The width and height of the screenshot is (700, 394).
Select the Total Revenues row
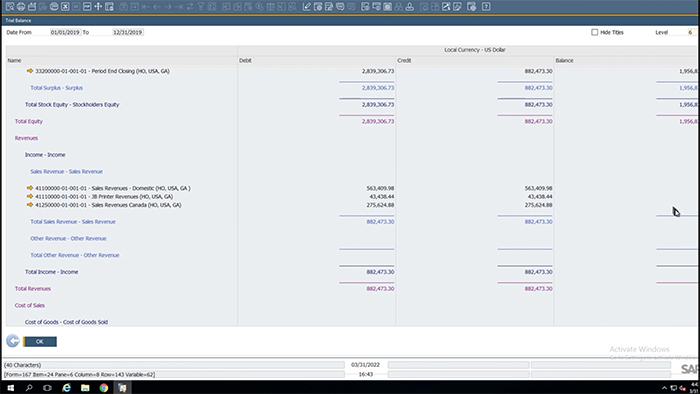click(x=33, y=289)
